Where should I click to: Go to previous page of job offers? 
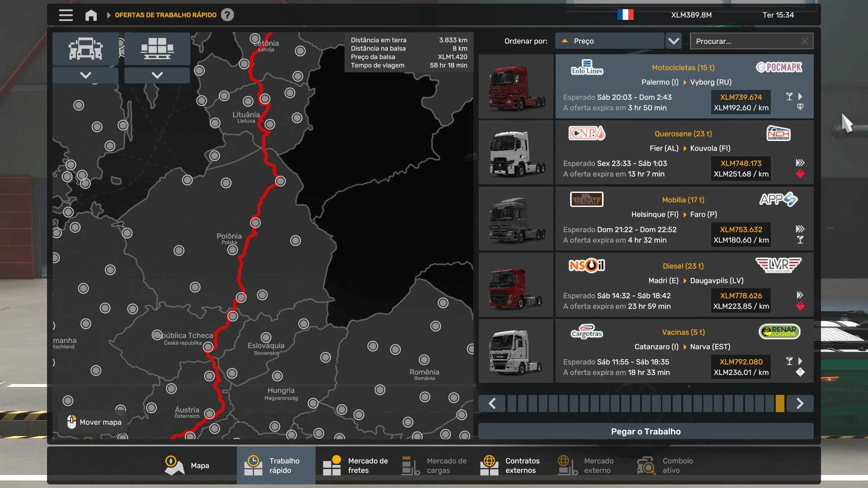[x=492, y=404]
